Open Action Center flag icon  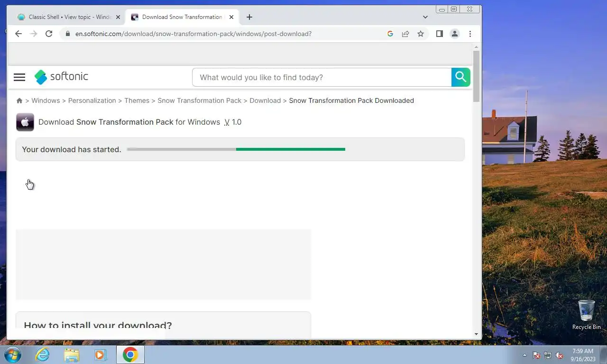[x=536, y=355]
